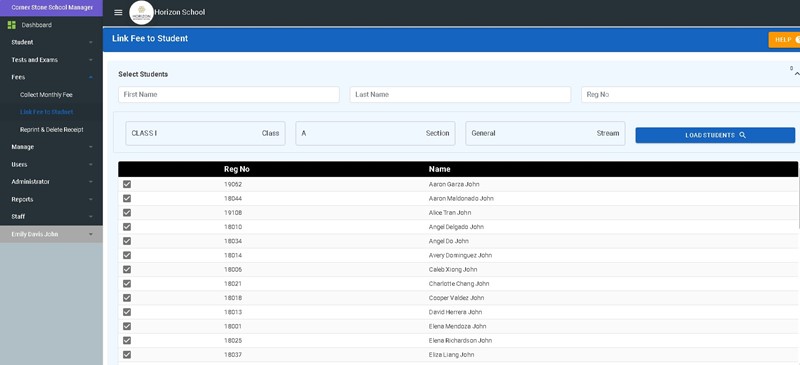Click registration number 18014

click(x=233, y=255)
